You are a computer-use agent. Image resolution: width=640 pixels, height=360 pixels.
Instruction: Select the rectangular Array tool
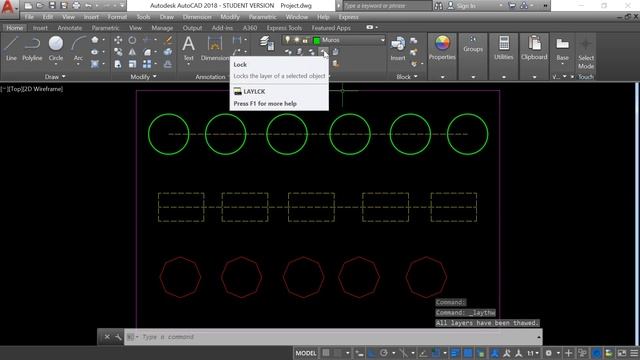pyautogui.click(x=147, y=64)
